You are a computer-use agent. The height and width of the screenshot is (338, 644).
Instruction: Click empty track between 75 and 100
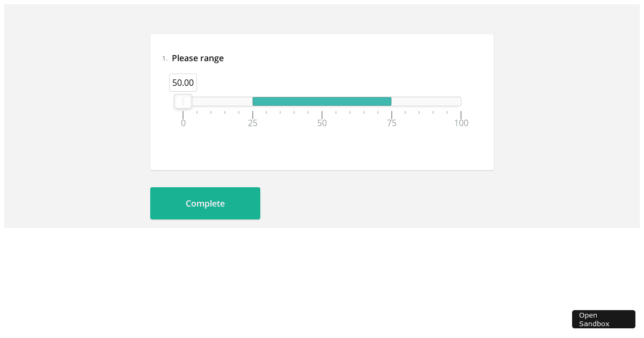[x=426, y=101]
